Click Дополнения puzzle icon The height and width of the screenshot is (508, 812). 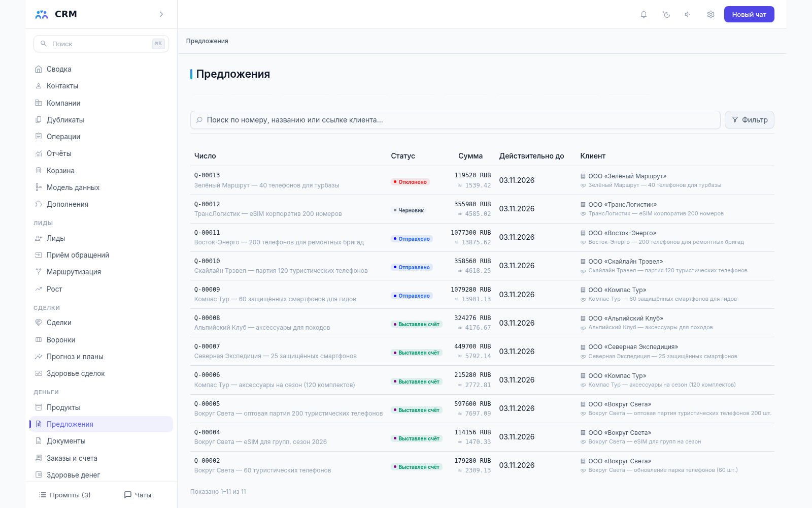39,204
